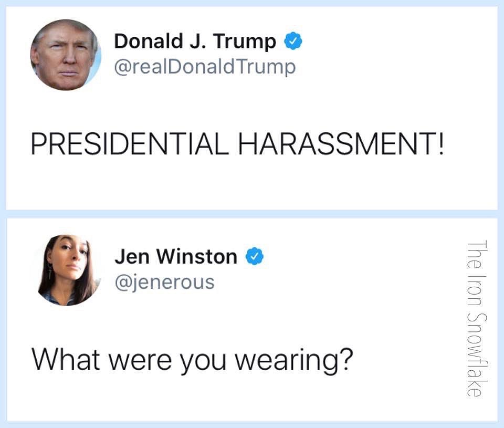Click the word Snowflake in the vertical watermark
This screenshot has height=428, width=504.
click(477, 354)
